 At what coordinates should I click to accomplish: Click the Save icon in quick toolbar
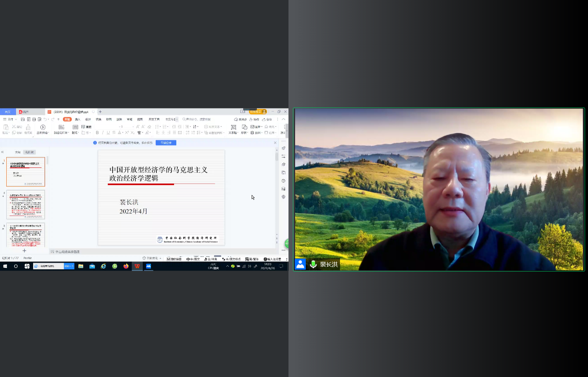pyautogui.click(x=23, y=119)
